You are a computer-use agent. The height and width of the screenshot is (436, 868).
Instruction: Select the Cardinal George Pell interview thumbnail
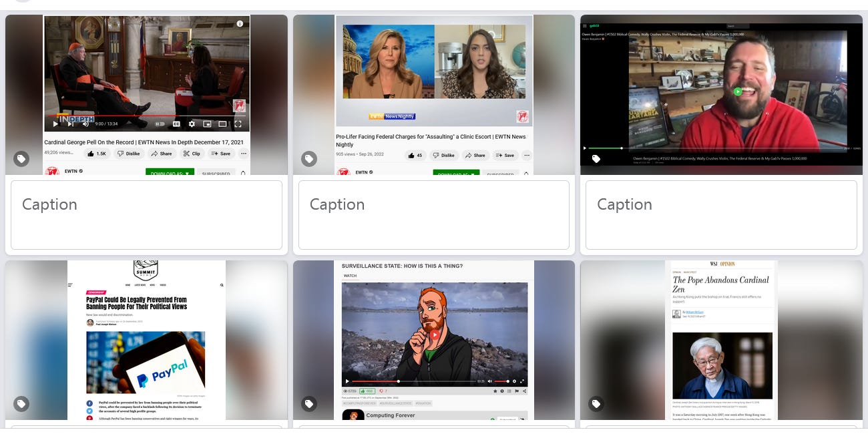(x=146, y=95)
